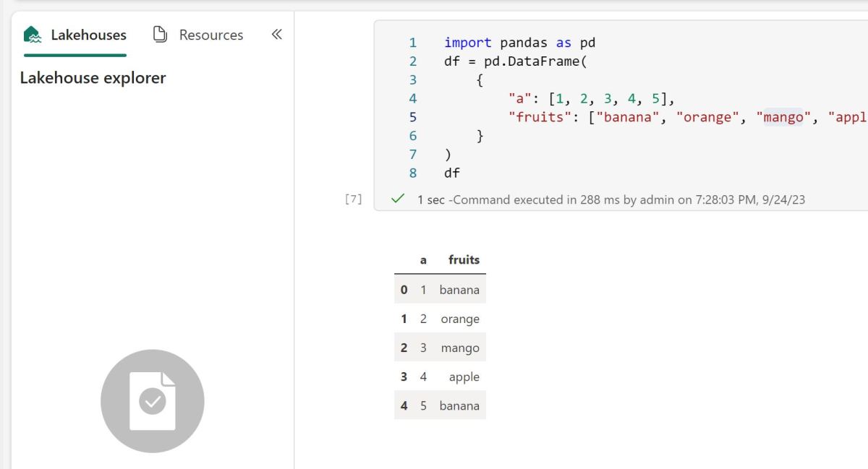Click the green execution success checkmark
Screen dimensions: 868x469
pyautogui.click(x=397, y=199)
